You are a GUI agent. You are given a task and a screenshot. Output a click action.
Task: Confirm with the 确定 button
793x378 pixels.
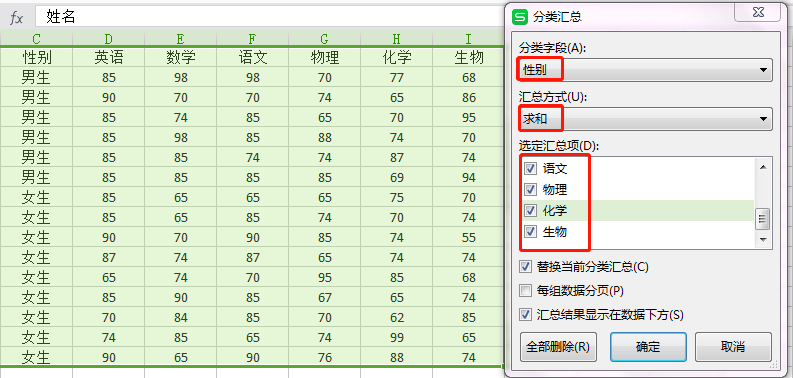tap(648, 347)
